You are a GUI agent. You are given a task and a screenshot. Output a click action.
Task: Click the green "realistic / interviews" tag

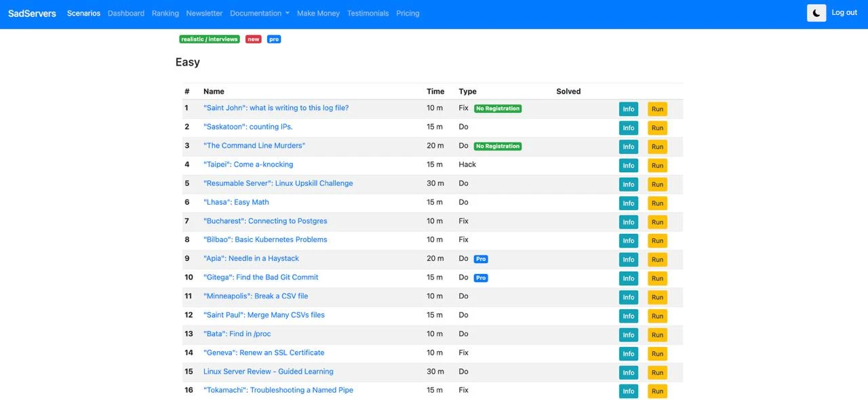click(x=210, y=39)
